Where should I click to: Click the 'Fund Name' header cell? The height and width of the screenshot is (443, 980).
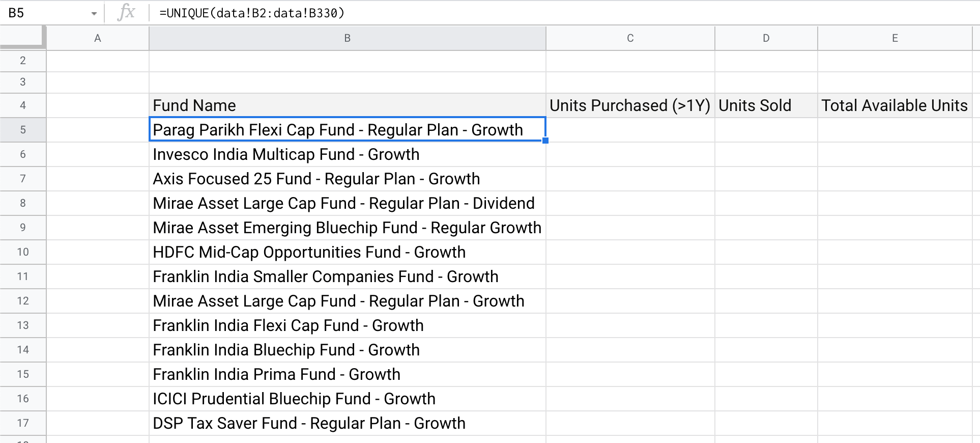click(x=348, y=105)
